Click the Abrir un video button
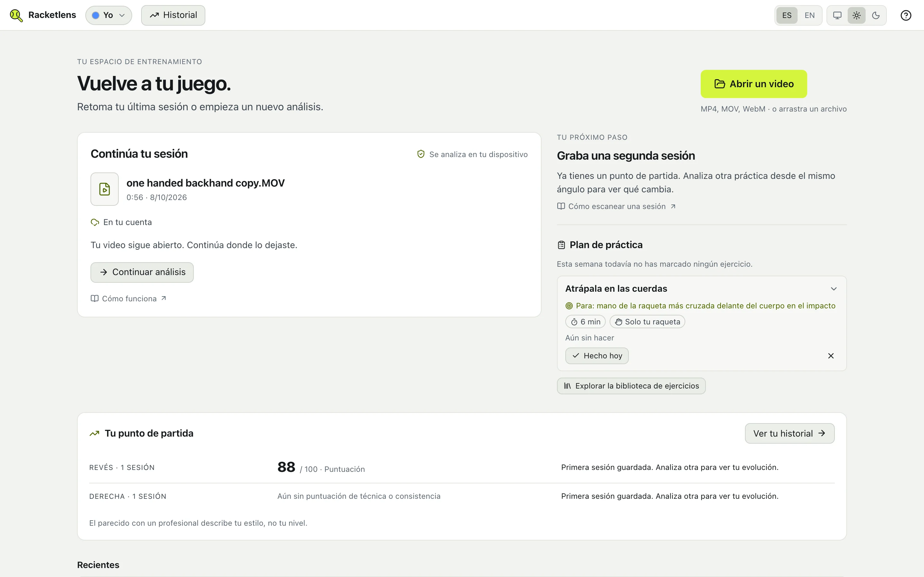Viewport: 924px width, 577px height. [x=754, y=84]
